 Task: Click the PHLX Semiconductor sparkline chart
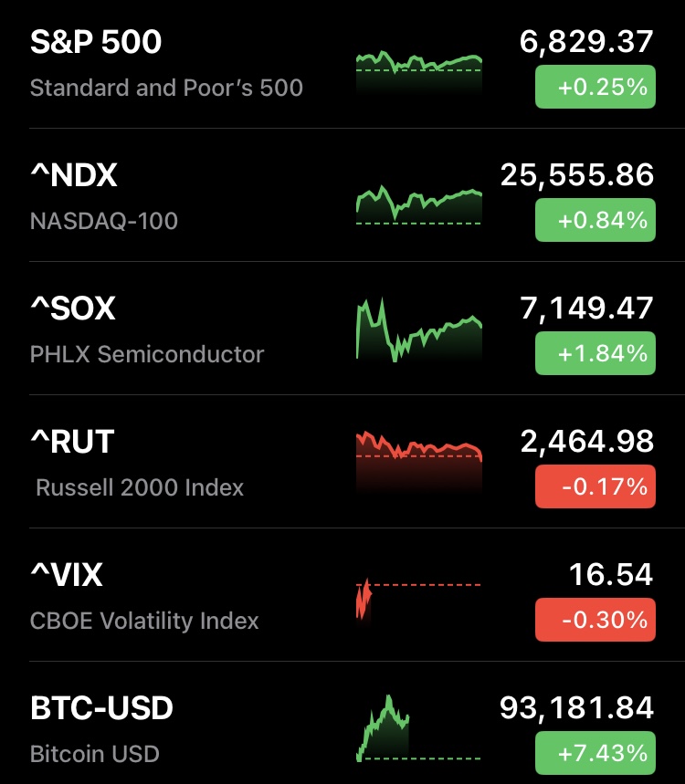click(418, 330)
